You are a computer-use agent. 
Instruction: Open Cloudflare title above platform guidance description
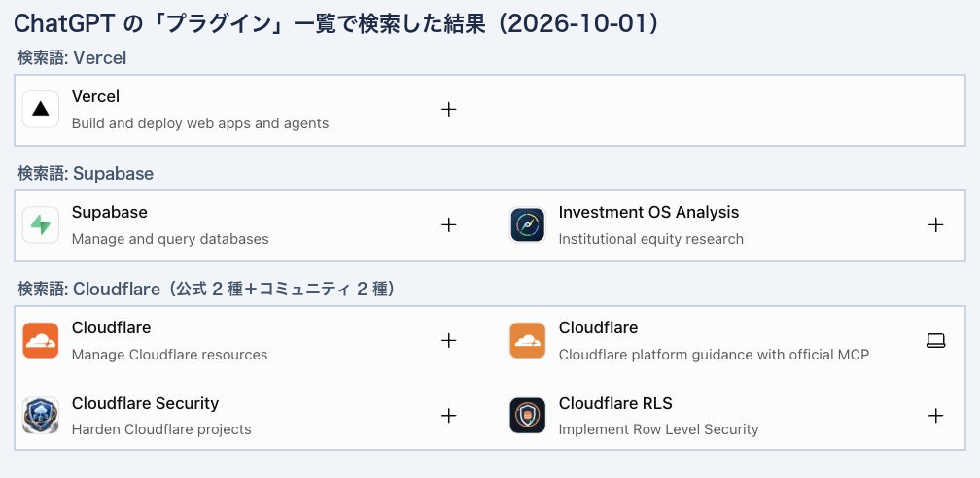(598, 327)
